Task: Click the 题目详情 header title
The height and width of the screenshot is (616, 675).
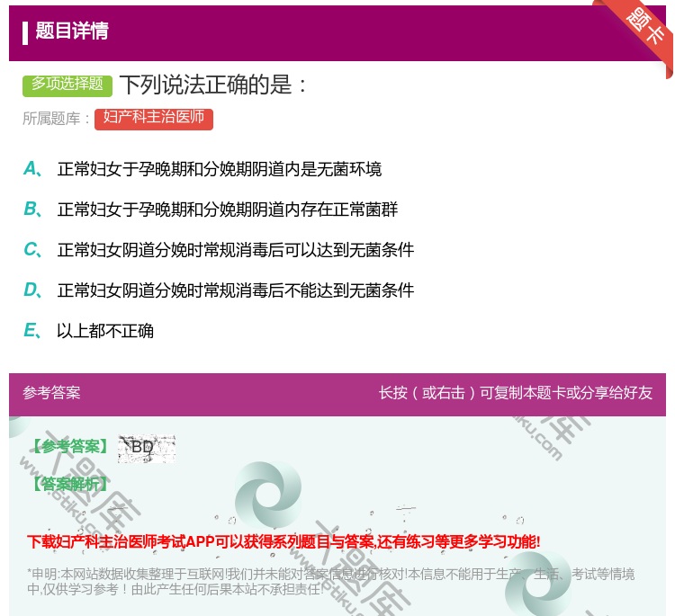Action: pos(72,31)
